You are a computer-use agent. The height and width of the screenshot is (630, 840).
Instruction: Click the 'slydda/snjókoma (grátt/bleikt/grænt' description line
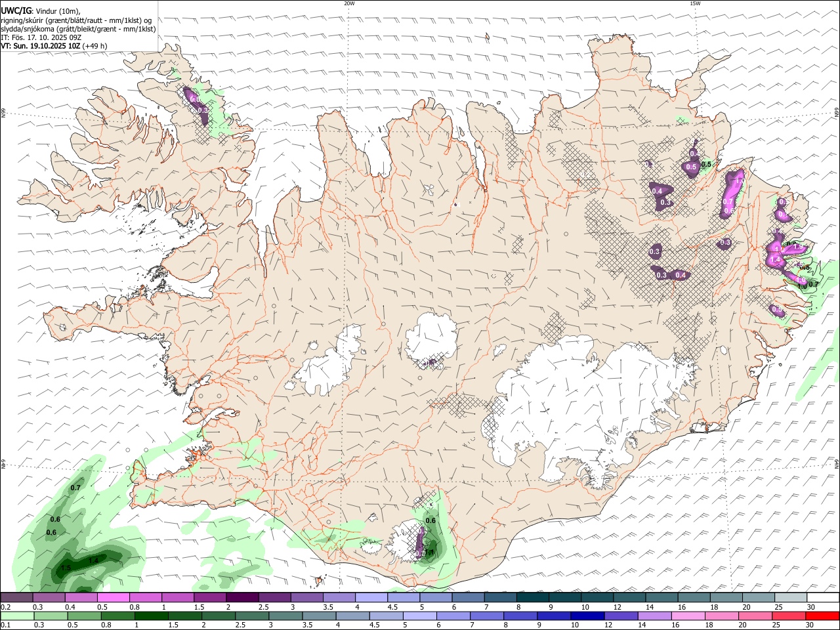pyautogui.click(x=78, y=29)
